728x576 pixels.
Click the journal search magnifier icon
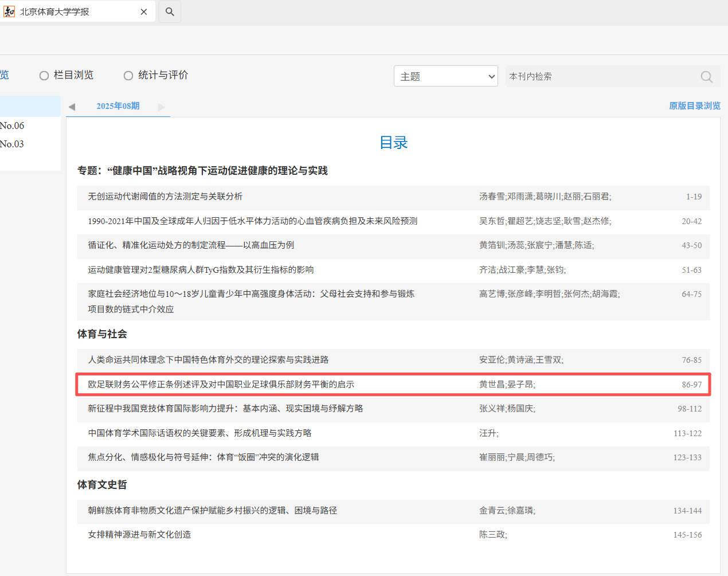[x=706, y=77]
